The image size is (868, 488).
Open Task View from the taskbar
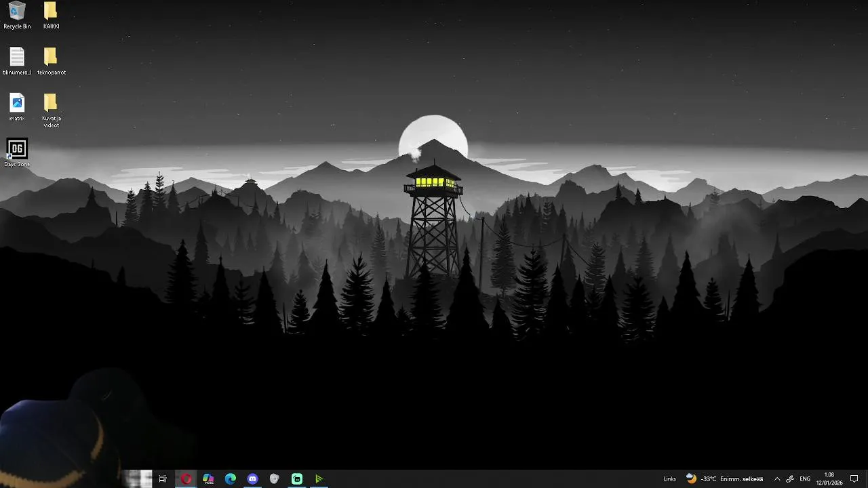tap(163, 479)
